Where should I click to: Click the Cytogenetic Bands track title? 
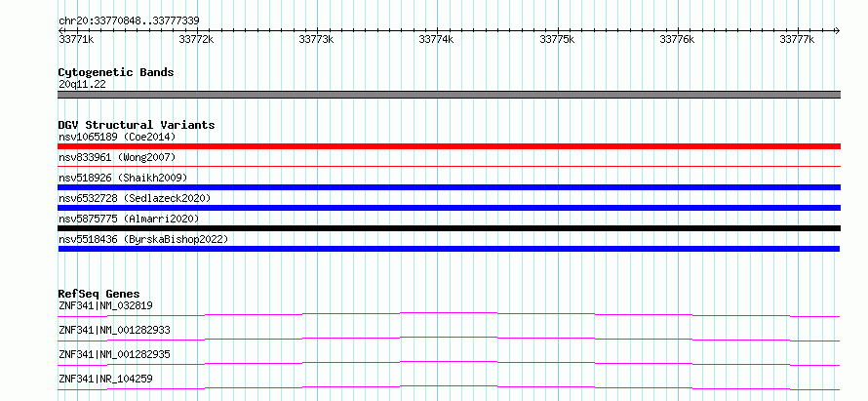click(x=116, y=72)
